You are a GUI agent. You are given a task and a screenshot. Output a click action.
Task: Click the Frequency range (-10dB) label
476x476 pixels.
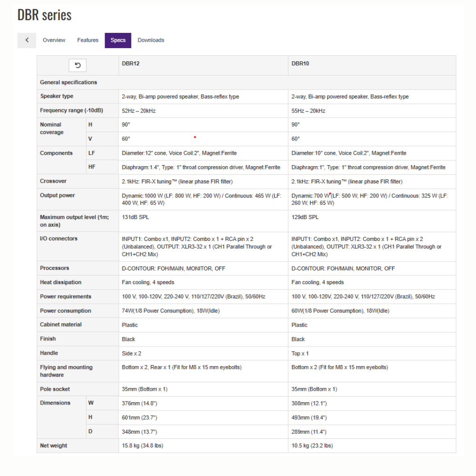click(72, 110)
